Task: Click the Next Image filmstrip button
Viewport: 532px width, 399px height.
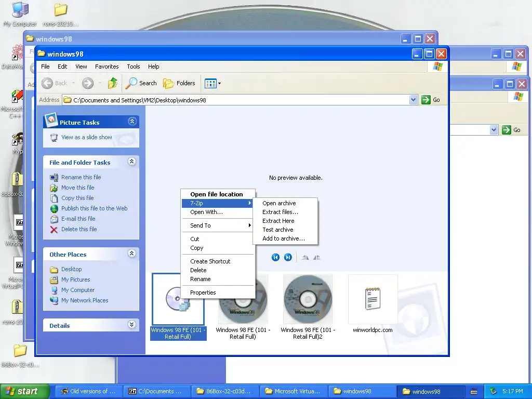Action: (288, 258)
